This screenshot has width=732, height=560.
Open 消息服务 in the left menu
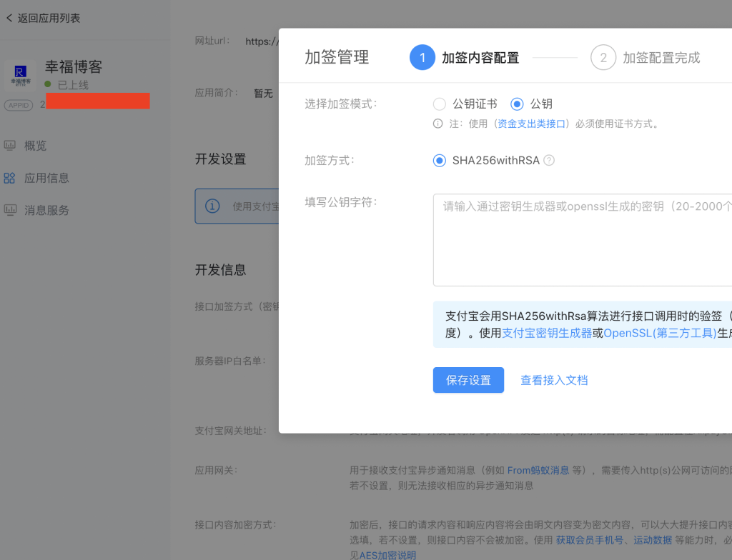pyautogui.click(x=47, y=210)
